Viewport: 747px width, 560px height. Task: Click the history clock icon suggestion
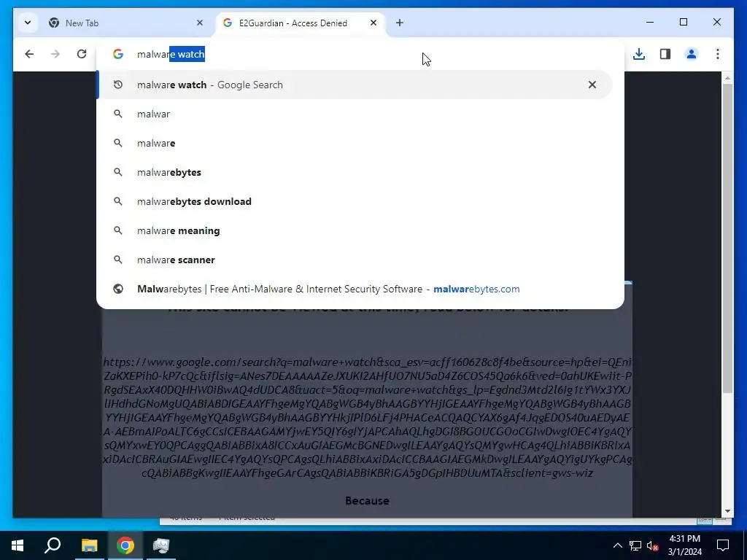click(x=118, y=85)
